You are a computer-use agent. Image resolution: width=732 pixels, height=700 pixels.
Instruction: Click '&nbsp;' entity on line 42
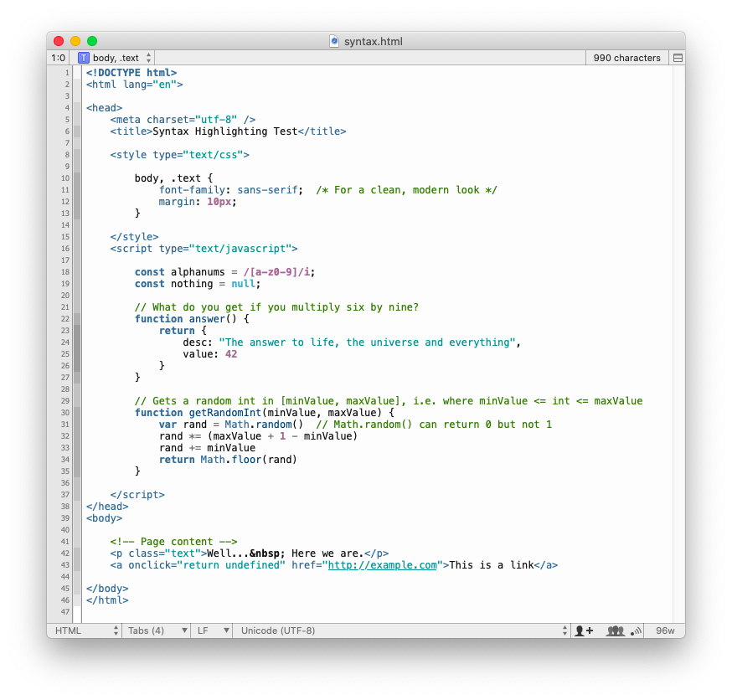(267, 553)
